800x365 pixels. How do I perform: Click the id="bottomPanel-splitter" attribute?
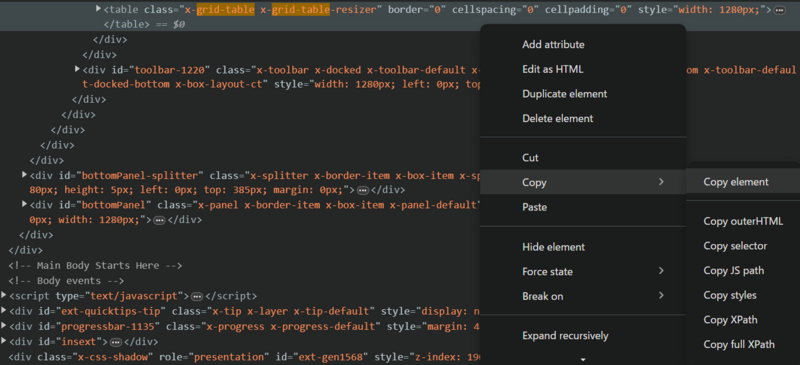click(x=131, y=176)
